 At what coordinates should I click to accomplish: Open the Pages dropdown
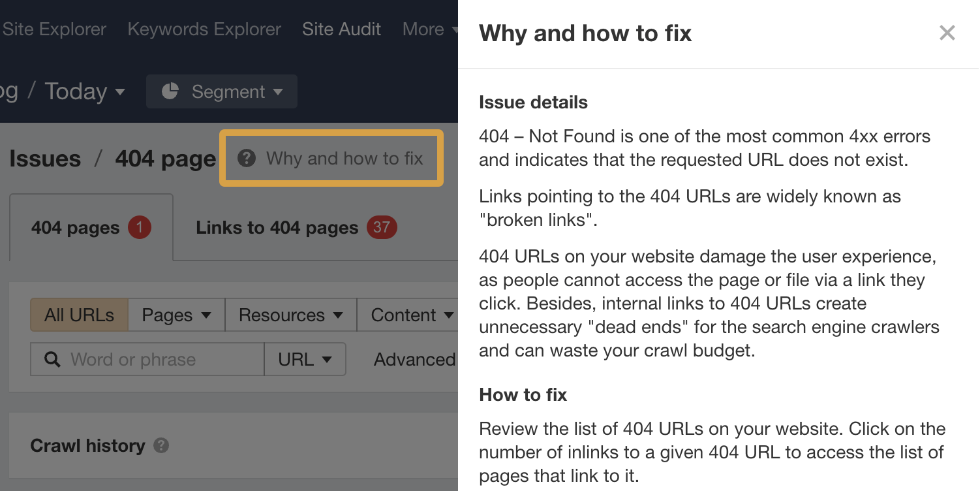176,315
